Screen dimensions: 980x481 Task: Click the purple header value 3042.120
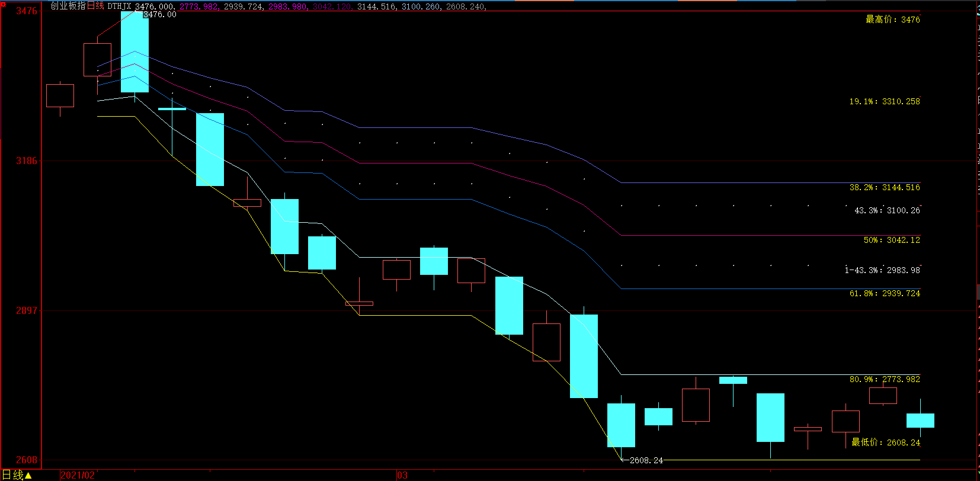[332, 7]
